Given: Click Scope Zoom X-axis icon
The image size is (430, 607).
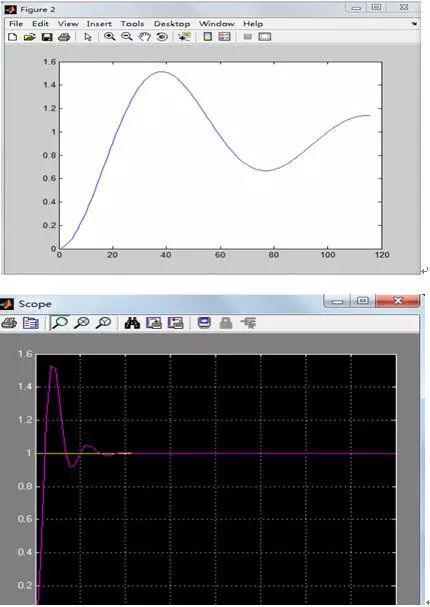Looking at the screenshot, I should [82, 322].
